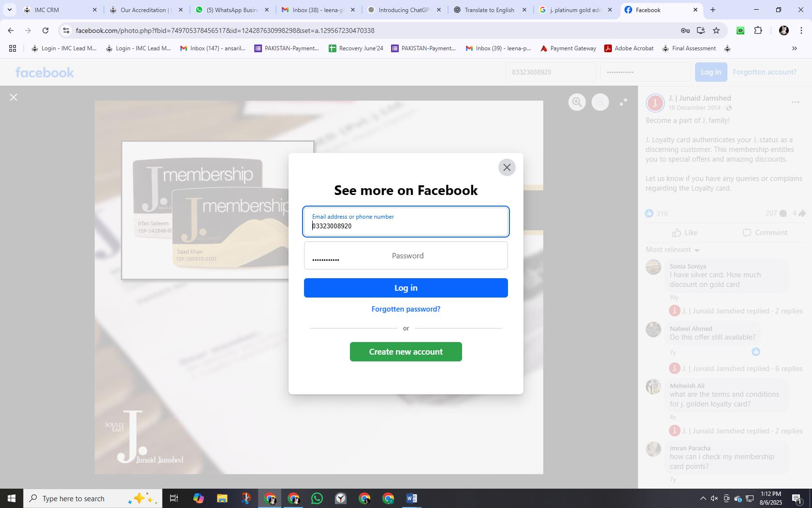
Task: Close the photo viewer with the X icon
Action: click(14, 97)
